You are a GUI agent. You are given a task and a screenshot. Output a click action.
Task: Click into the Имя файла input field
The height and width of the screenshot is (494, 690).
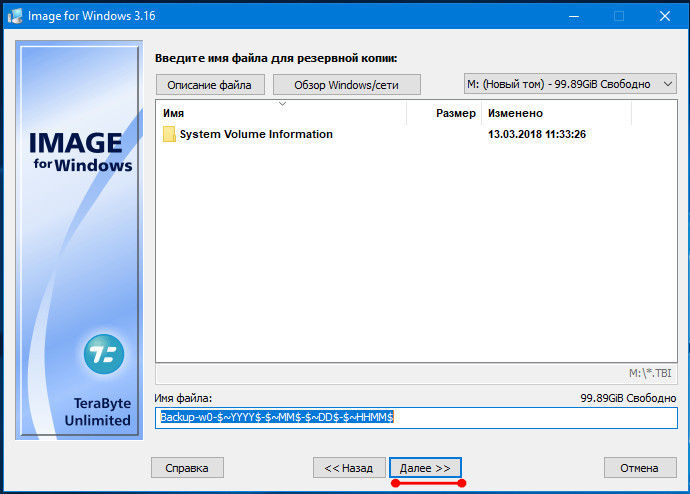pos(416,417)
